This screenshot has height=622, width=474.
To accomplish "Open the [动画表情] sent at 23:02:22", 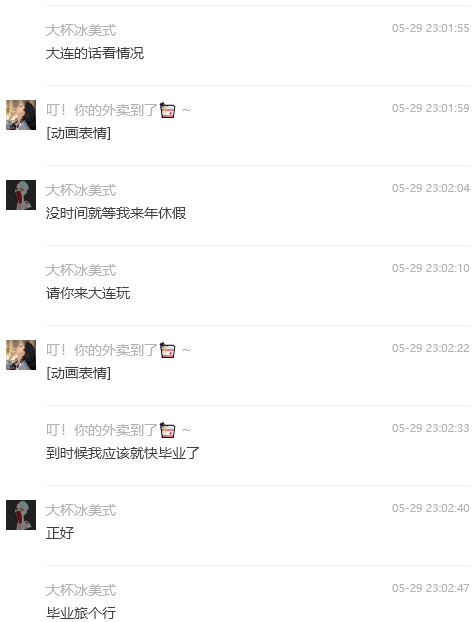I will coord(79,373).
